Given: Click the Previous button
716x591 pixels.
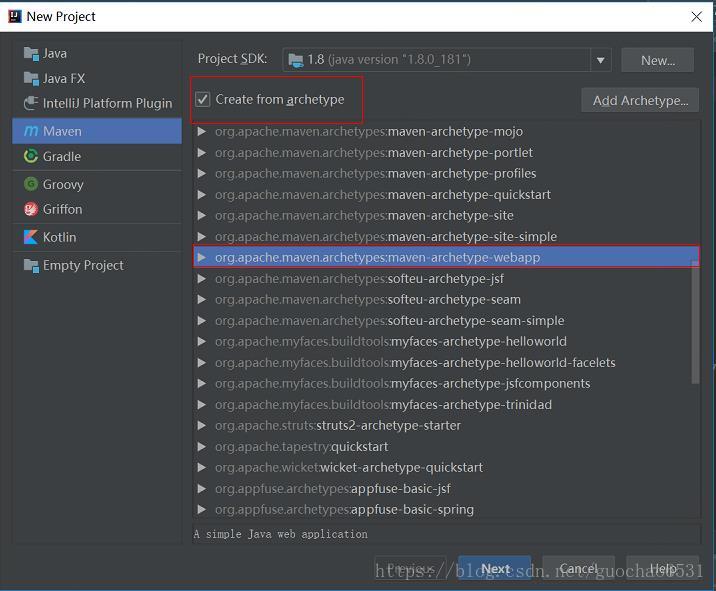Looking at the screenshot, I should click(x=411, y=569).
